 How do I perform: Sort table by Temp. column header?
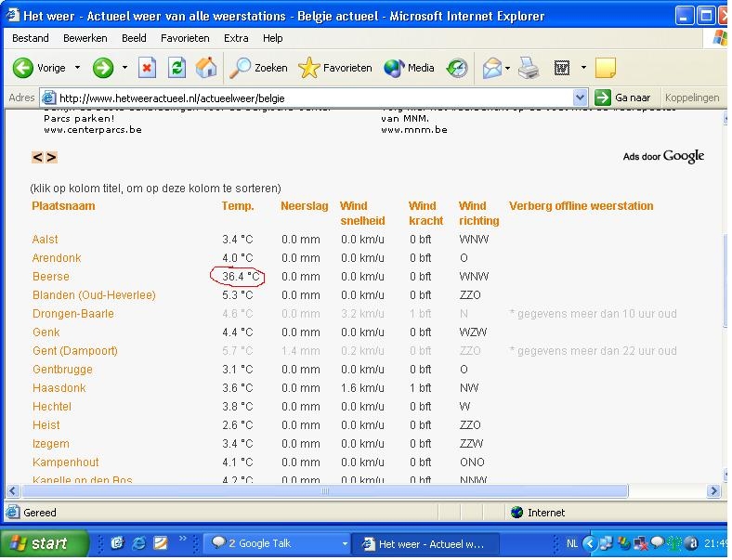(x=238, y=206)
